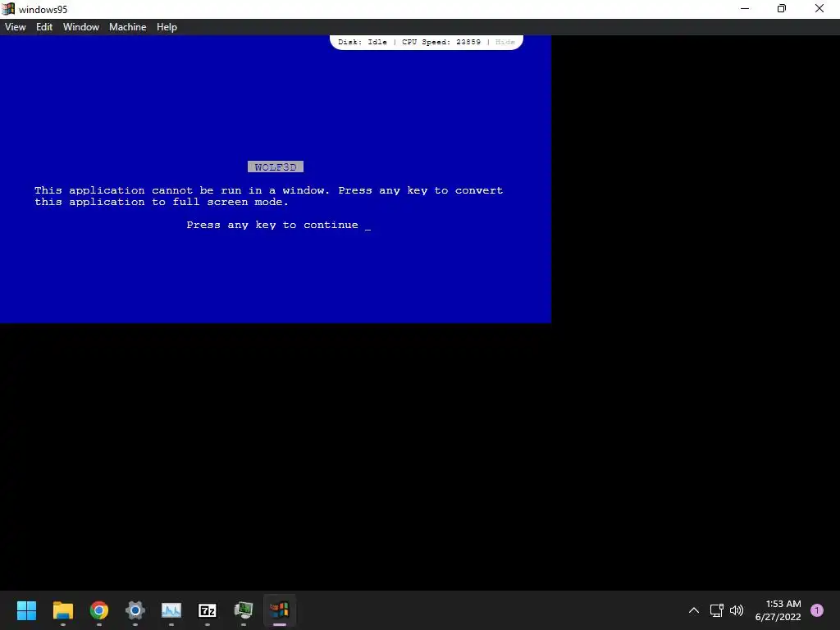Open the Machine menu
The width and height of the screenshot is (840, 630).
click(127, 27)
